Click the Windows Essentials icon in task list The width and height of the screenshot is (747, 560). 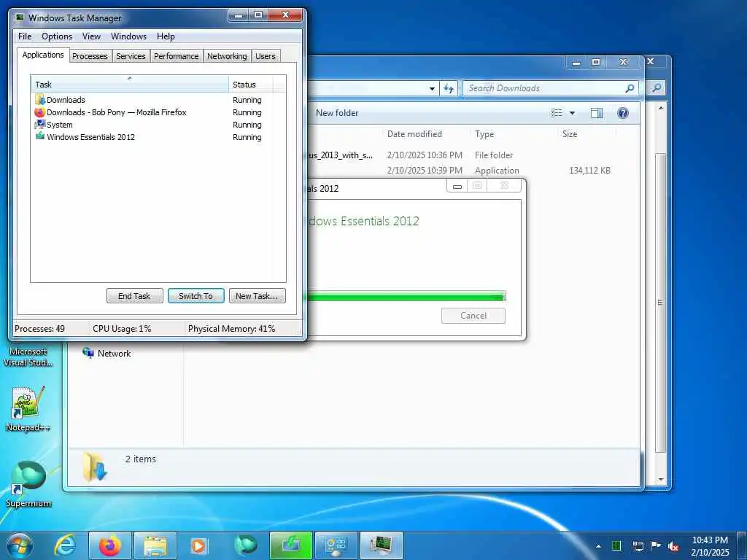point(39,136)
